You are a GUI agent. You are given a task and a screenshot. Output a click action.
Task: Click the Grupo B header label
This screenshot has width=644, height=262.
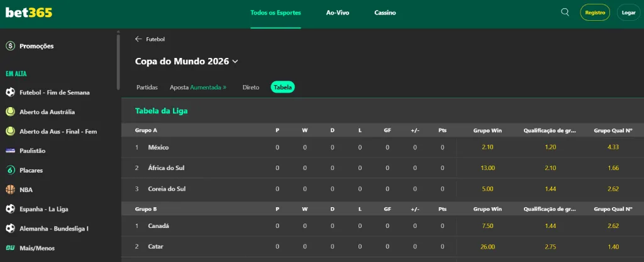click(x=146, y=209)
